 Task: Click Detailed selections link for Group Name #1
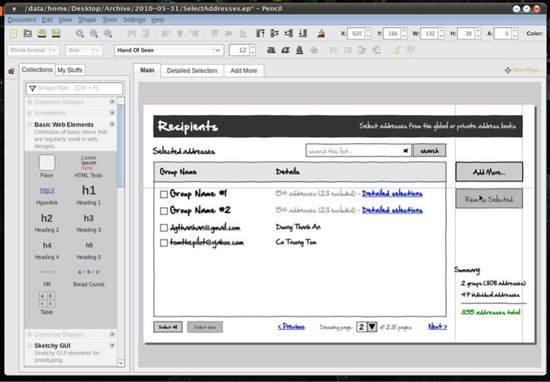tap(392, 194)
